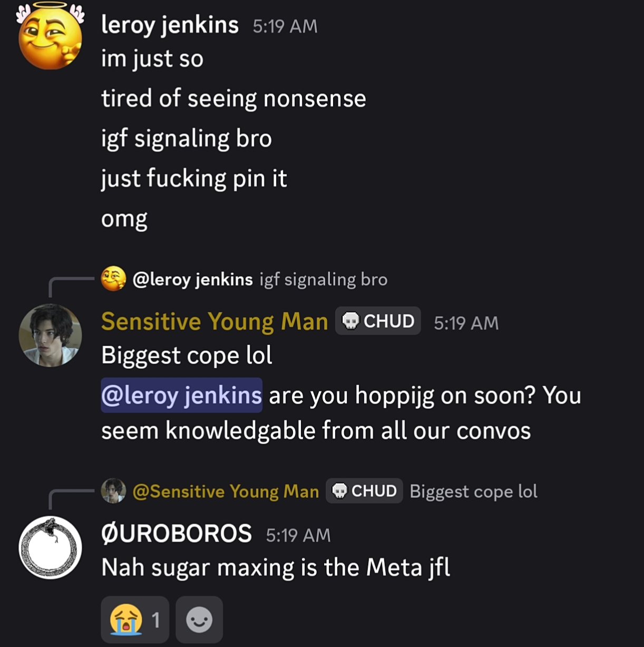Viewport: 644px width, 647px height.
Task: Open Sensitive Young Man username in yellow
Action: pyautogui.click(x=214, y=321)
